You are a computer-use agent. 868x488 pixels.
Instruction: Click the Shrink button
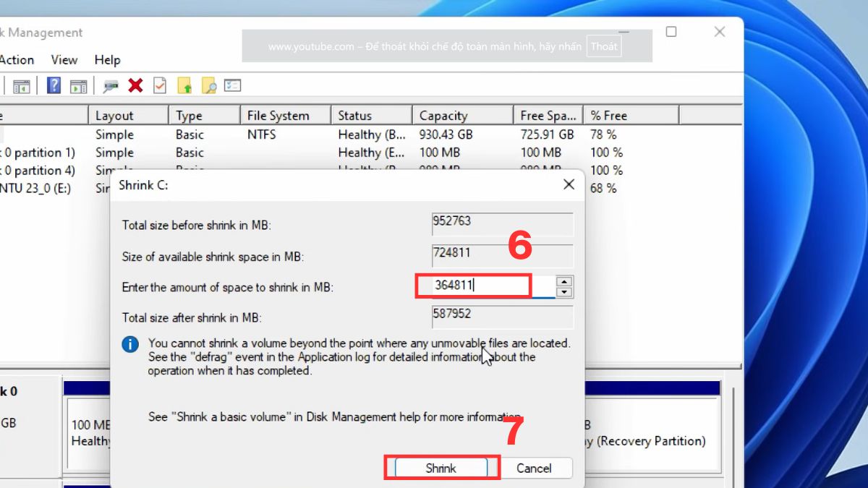click(x=441, y=467)
